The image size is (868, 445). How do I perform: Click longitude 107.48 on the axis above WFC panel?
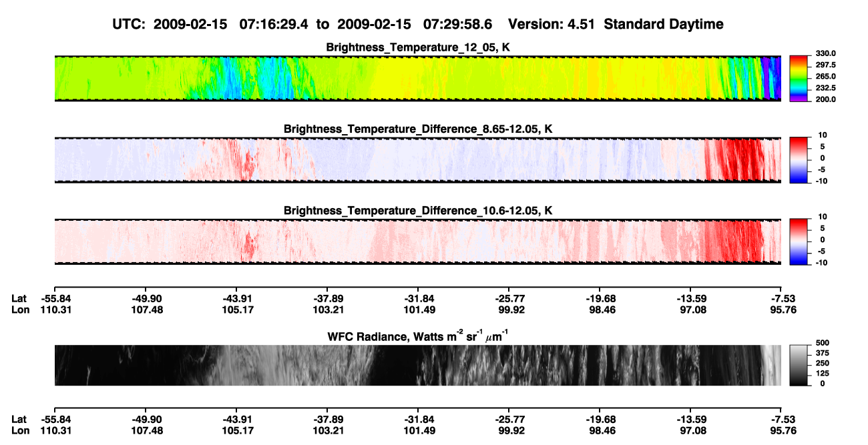145,310
